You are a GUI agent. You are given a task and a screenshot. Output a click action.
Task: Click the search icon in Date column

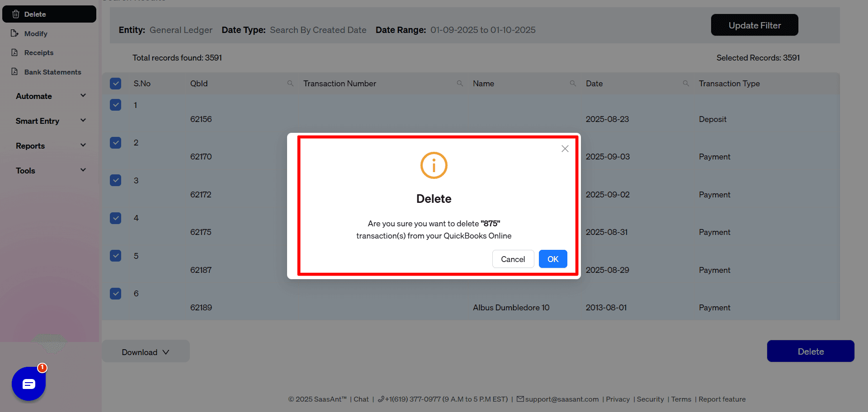(686, 84)
